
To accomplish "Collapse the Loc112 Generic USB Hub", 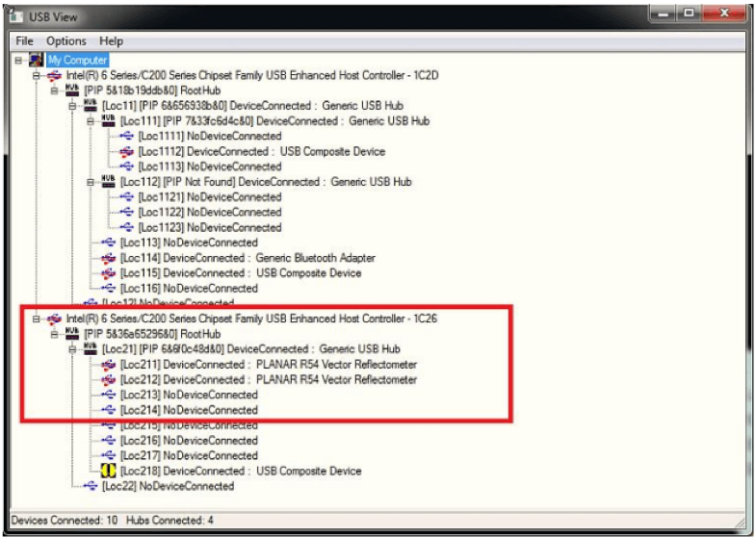I will pyautogui.click(x=91, y=182).
